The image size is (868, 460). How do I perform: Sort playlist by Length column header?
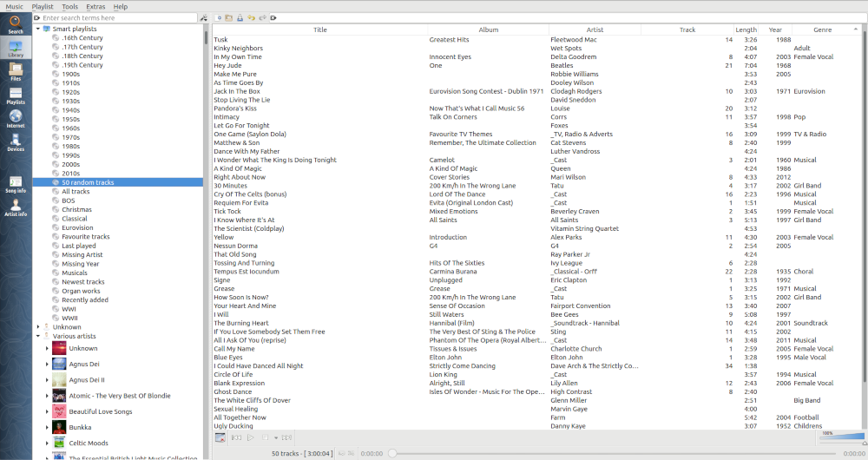coord(746,30)
